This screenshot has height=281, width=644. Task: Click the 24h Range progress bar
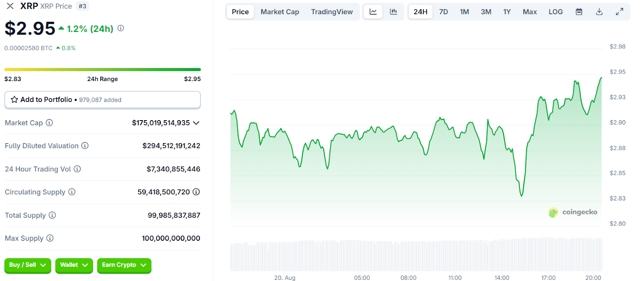click(x=103, y=70)
